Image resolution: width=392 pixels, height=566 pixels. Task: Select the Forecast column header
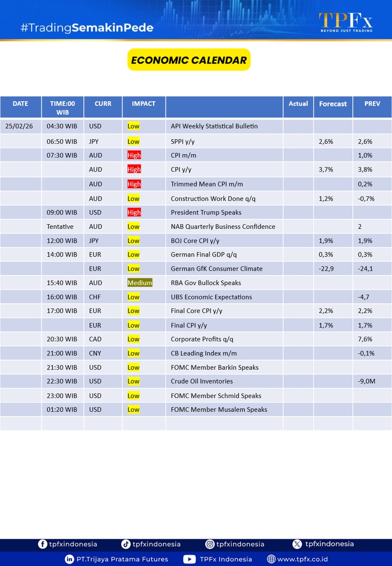[x=332, y=104]
